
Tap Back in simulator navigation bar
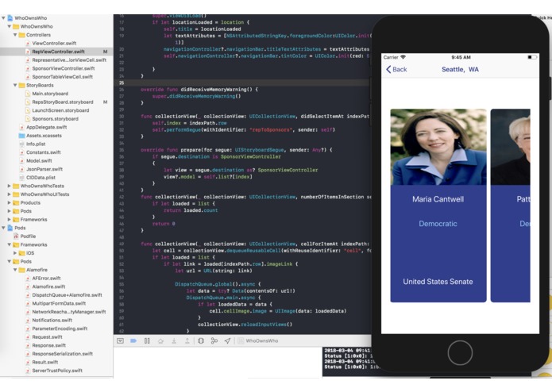coord(396,70)
